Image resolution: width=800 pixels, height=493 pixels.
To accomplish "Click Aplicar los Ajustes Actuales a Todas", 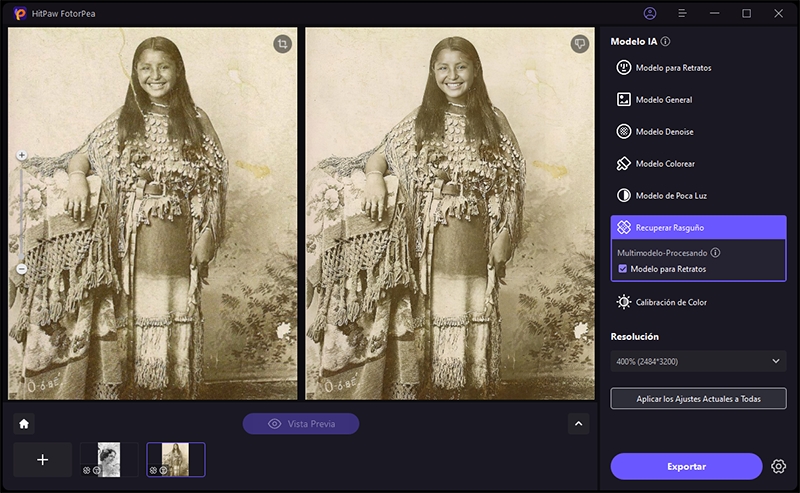I will click(x=698, y=399).
